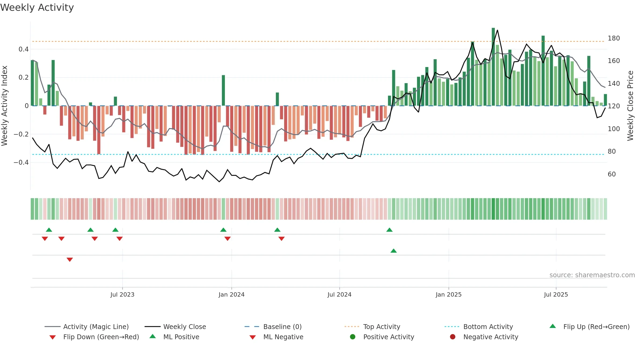Click the first Flip Up triangle marker
Screen dimensions: 644x362
click(x=49, y=230)
